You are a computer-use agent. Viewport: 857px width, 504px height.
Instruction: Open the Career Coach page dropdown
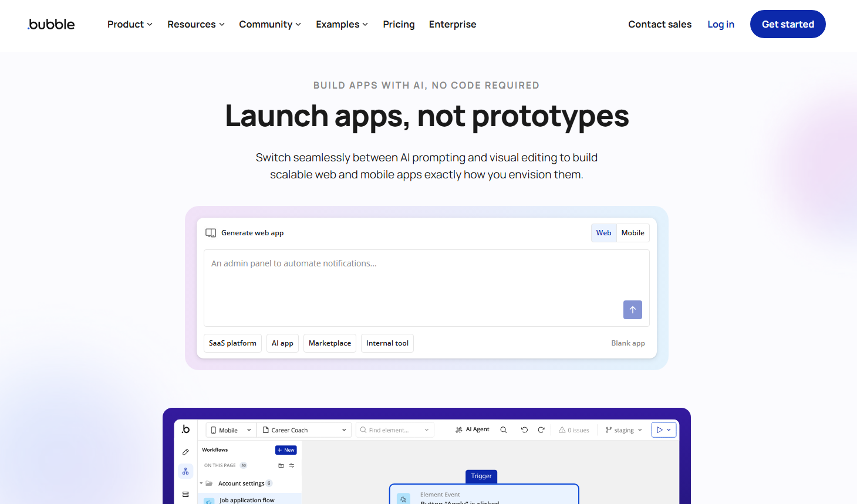pos(305,430)
